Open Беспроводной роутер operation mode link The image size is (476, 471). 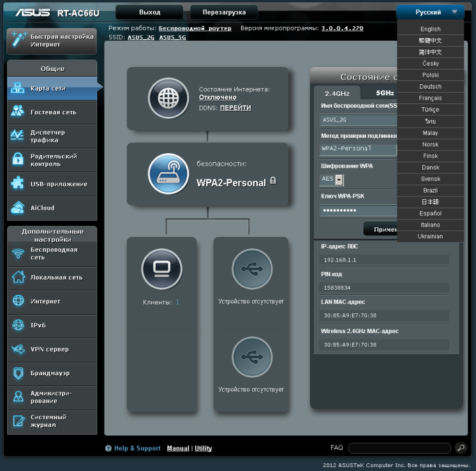pos(195,28)
